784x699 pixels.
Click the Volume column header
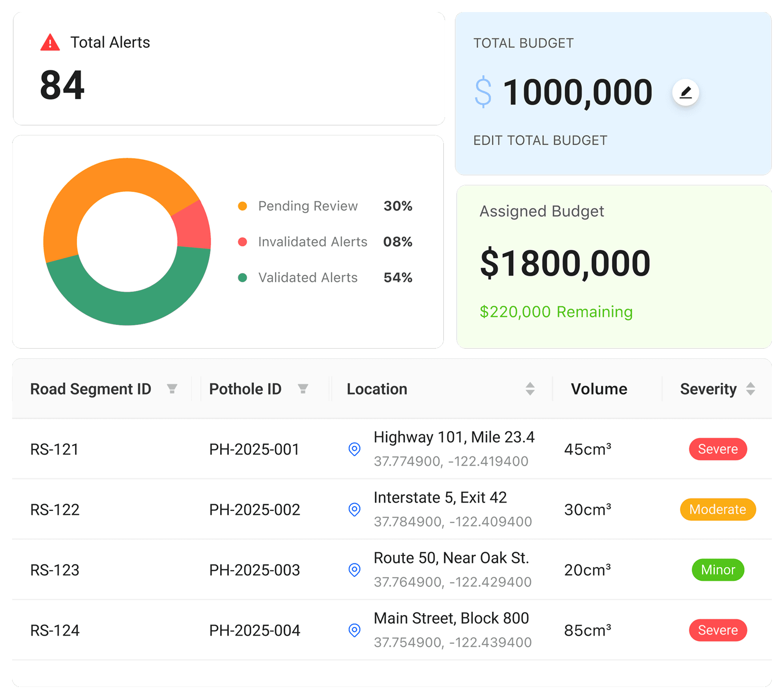click(599, 389)
